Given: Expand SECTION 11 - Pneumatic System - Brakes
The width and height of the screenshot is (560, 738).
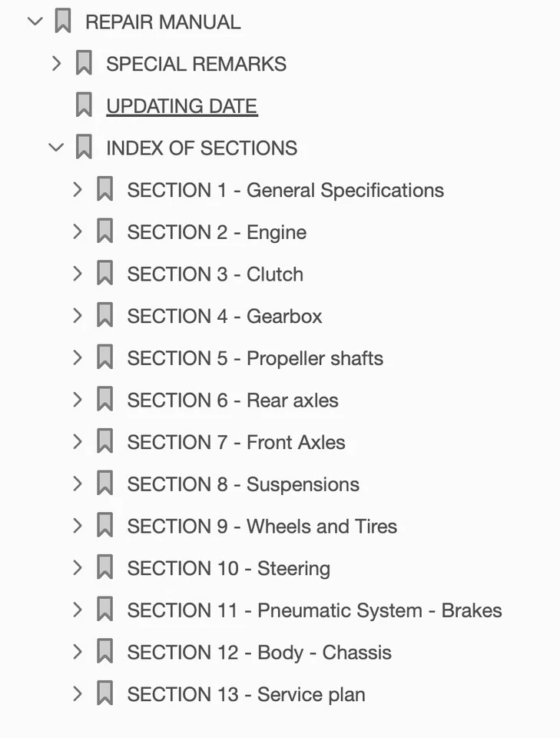Looking at the screenshot, I should 77,610.
